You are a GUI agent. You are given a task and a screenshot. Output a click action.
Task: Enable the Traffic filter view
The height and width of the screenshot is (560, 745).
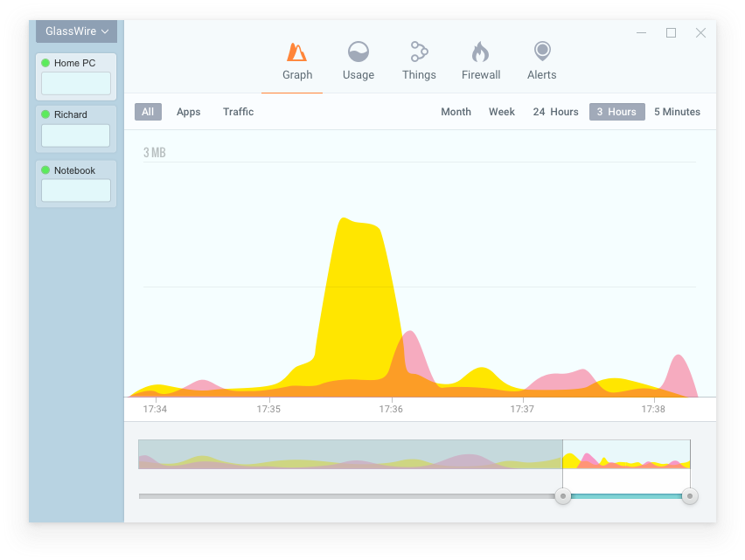[238, 112]
